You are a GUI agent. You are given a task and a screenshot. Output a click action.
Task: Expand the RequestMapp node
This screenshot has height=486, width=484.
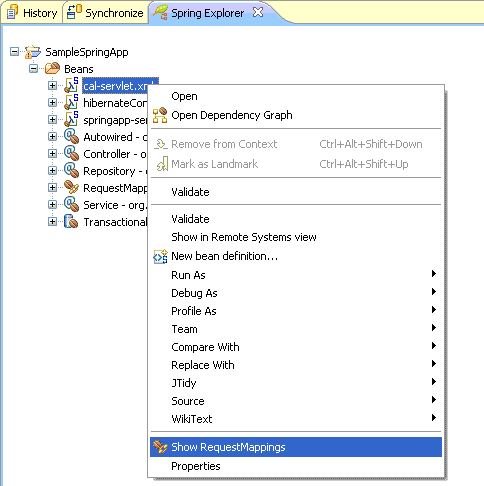pyautogui.click(x=52, y=188)
